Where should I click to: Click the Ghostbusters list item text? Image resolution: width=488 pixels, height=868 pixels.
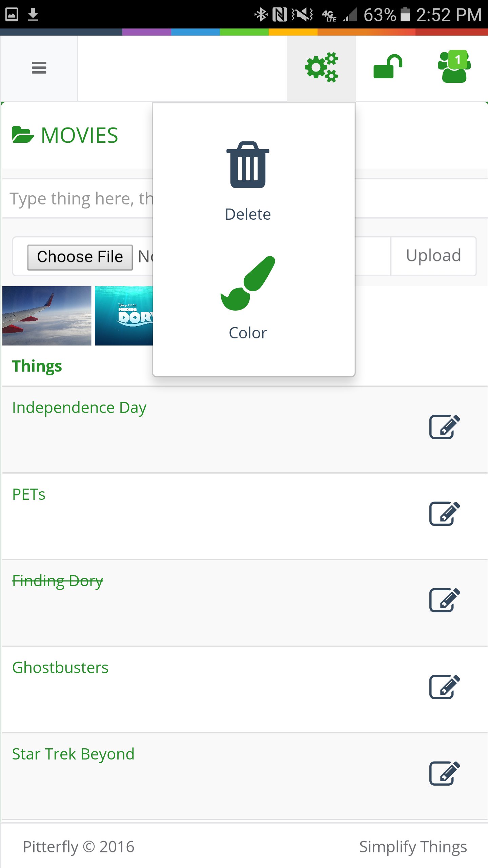coord(60,668)
